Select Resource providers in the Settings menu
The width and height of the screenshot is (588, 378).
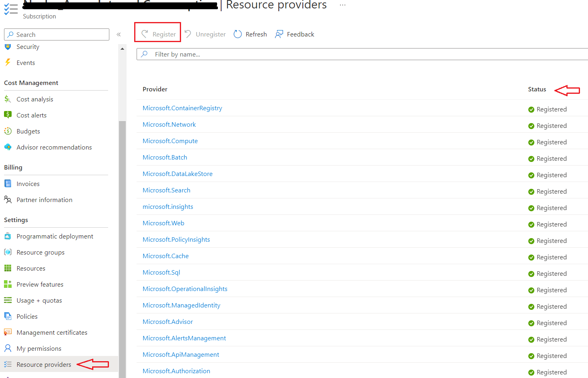(x=44, y=364)
